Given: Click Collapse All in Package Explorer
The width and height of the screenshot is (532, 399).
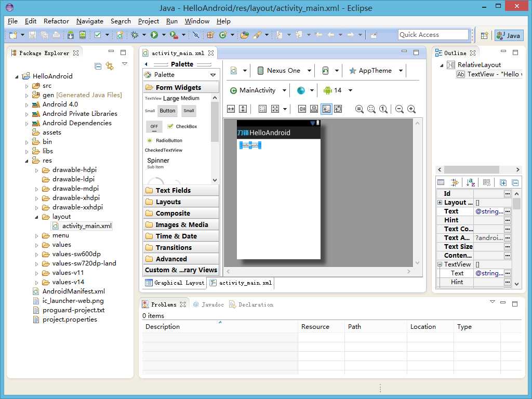Looking at the screenshot, I should click(x=98, y=66).
